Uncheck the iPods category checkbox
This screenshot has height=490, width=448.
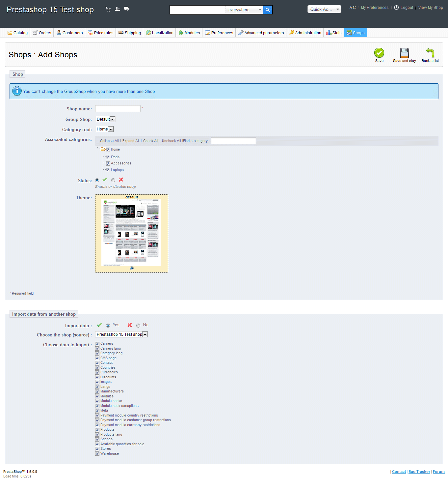[108, 157]
